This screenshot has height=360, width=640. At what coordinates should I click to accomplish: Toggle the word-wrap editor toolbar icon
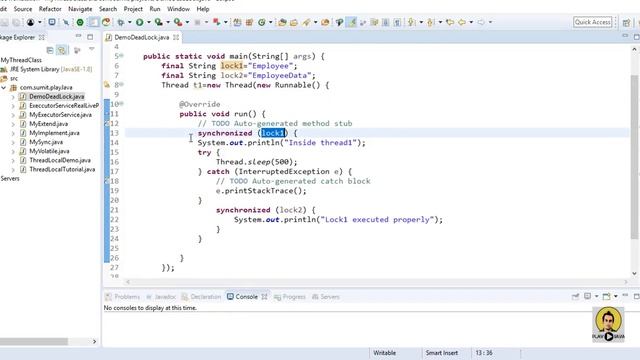point(374,22)
